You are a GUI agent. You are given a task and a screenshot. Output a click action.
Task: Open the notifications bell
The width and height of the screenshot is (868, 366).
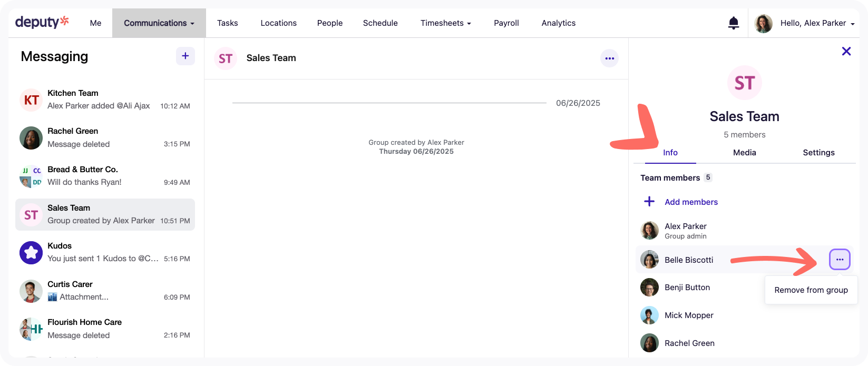coord(733,23)
